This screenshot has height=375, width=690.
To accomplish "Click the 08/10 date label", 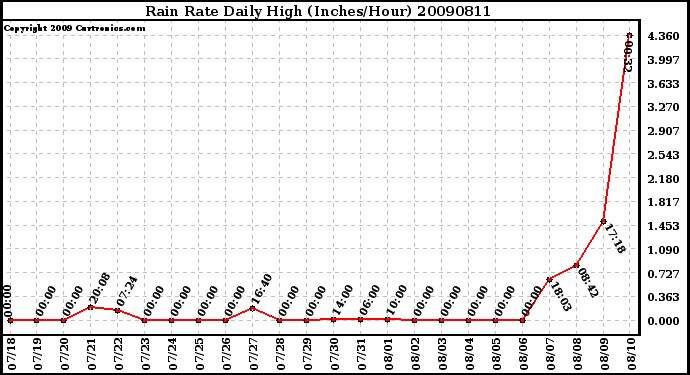I will pos(632,354).
